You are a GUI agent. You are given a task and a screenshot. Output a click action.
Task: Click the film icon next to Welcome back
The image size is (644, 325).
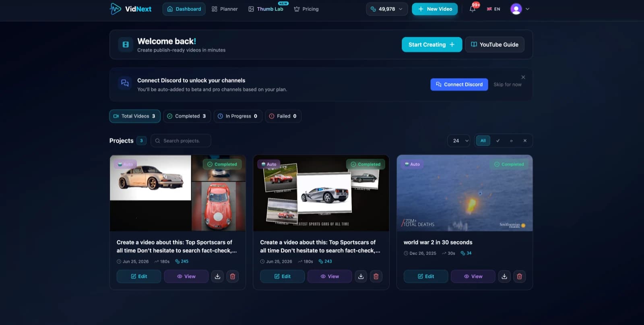point(126,45)
